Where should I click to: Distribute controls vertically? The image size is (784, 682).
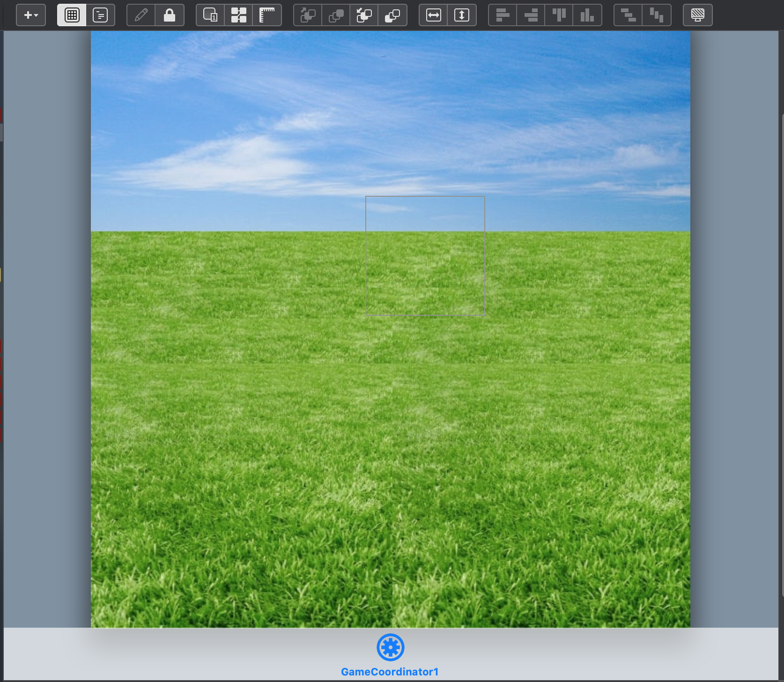(657, 15)
